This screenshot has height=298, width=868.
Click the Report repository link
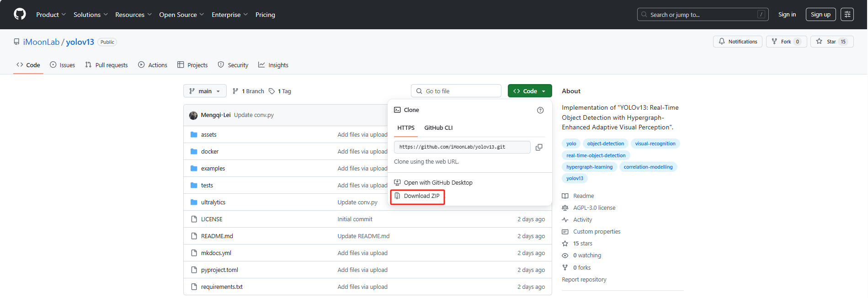584,280
